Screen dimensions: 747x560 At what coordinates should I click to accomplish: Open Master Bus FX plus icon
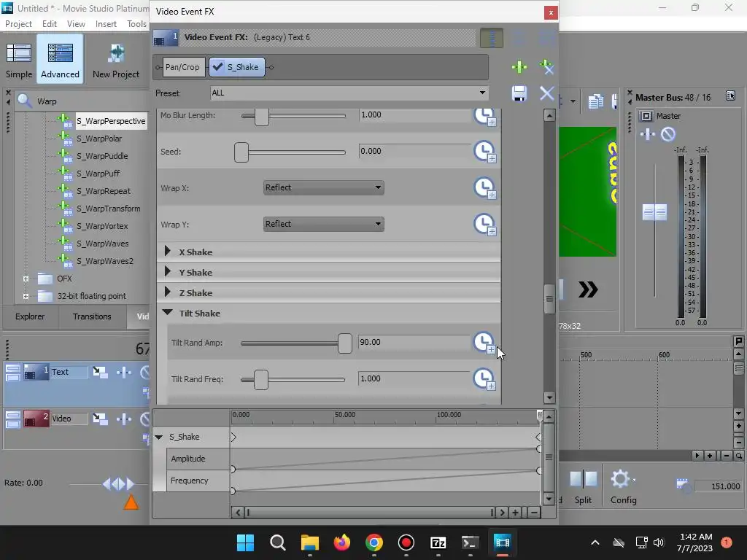click(647, 134)
